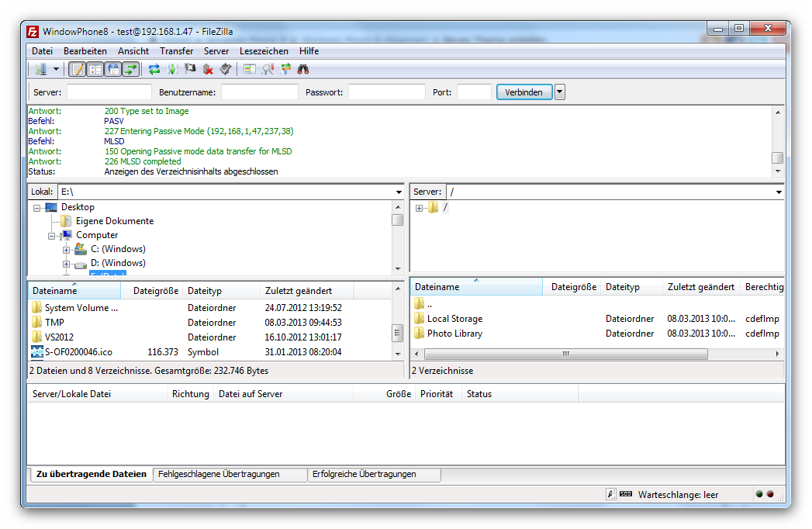Open the Lokal path dropdown
This screenshot has height=529, width=812.
pyautogui.click(x=399, y=192)
